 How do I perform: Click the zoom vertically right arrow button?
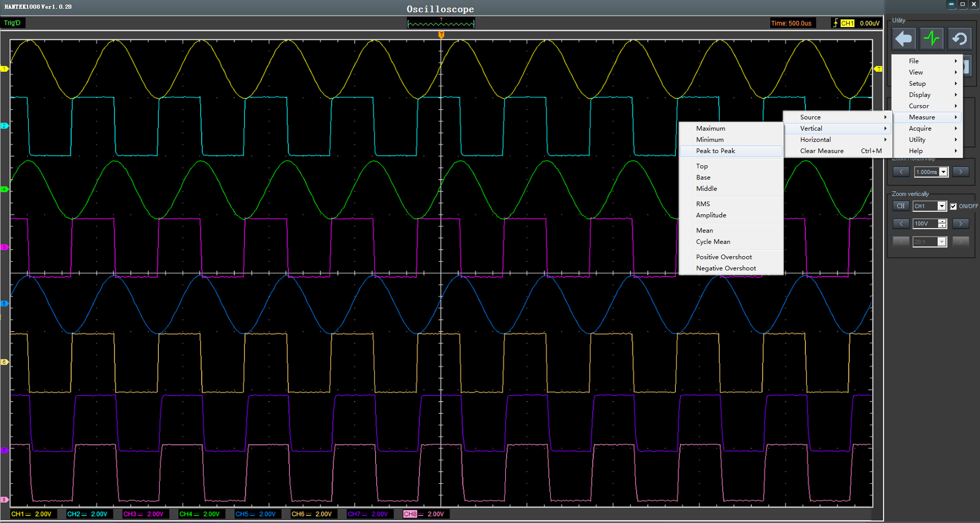(961, 223)
